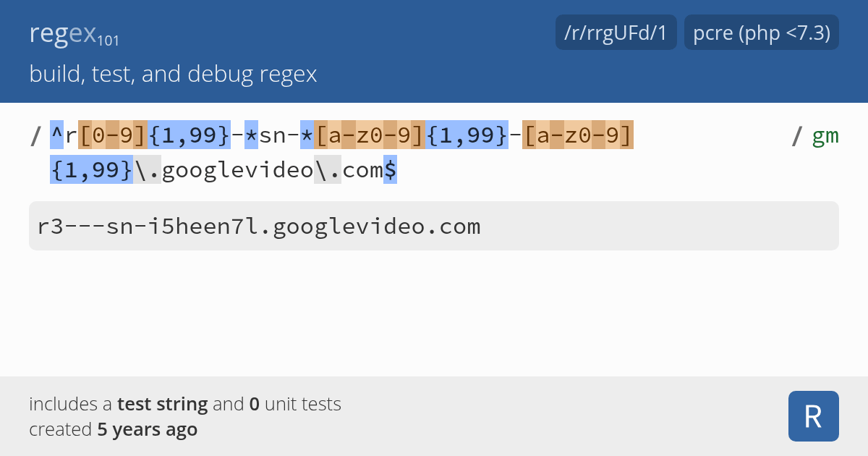Click the '0 unit tests' text
Viewport: 868px width, 456px height.
click(295, 404)
